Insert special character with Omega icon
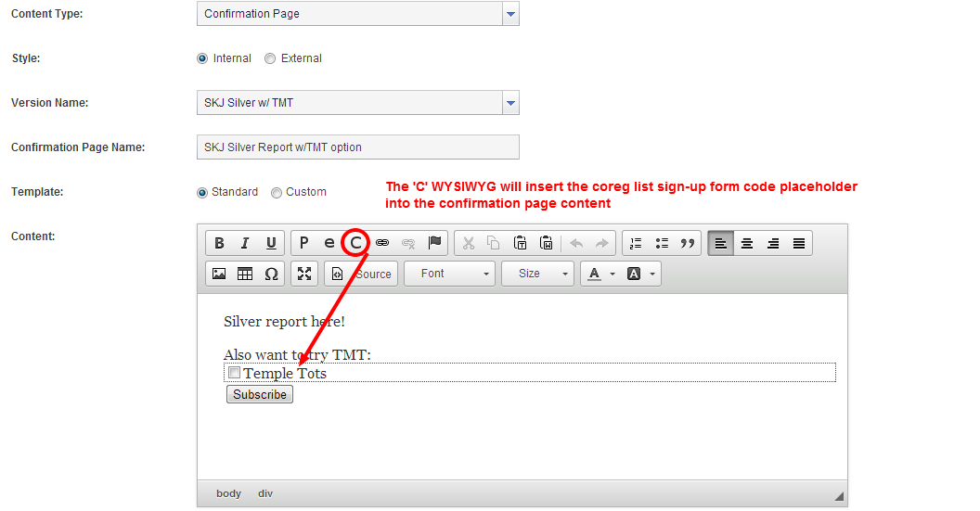The height and width of the screenshot is (511, 980). tap(271, 274)
